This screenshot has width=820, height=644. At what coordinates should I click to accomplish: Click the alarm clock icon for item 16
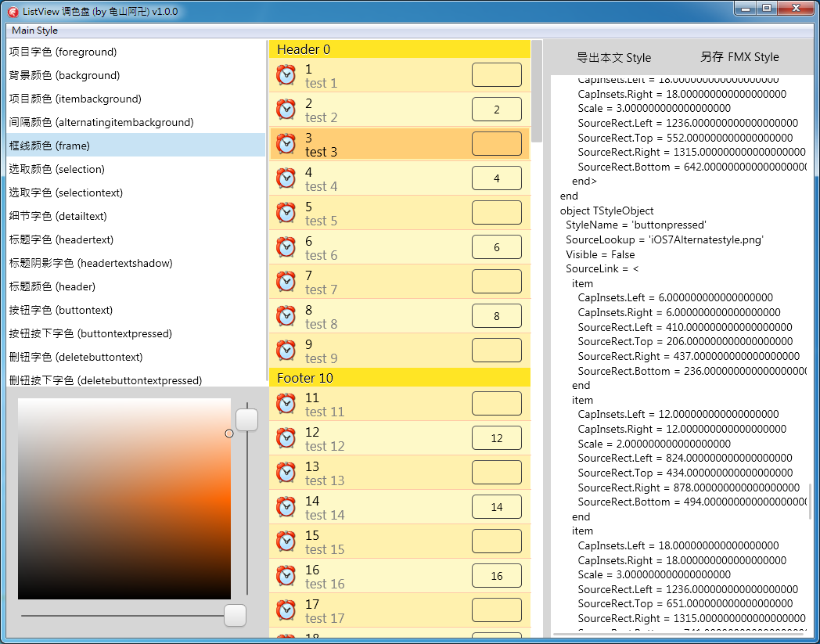click(x=286, y=576)
